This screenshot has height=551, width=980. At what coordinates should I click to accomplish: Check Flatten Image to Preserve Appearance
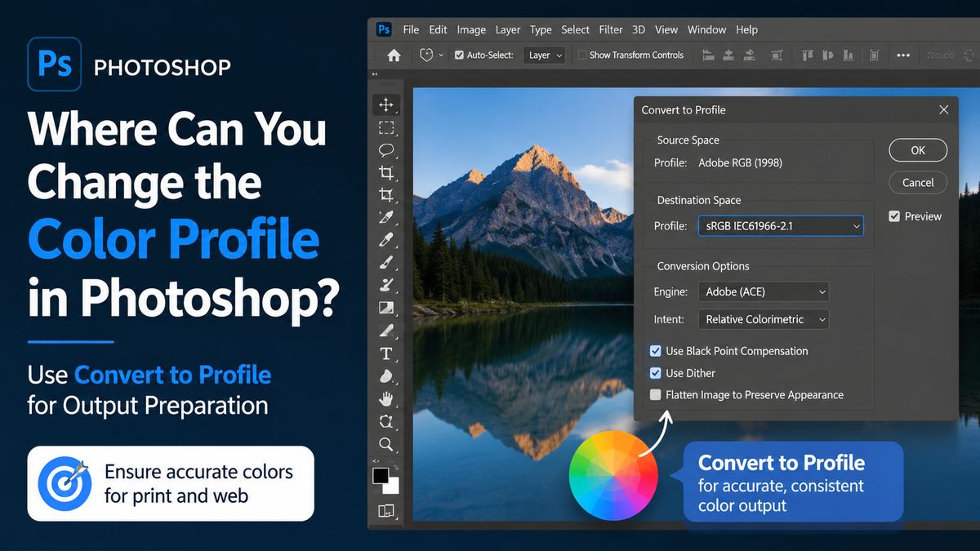[x=655, y=395]
